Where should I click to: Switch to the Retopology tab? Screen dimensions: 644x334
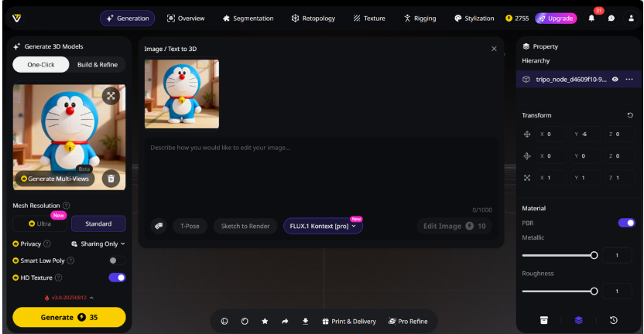tap(313, 18)
